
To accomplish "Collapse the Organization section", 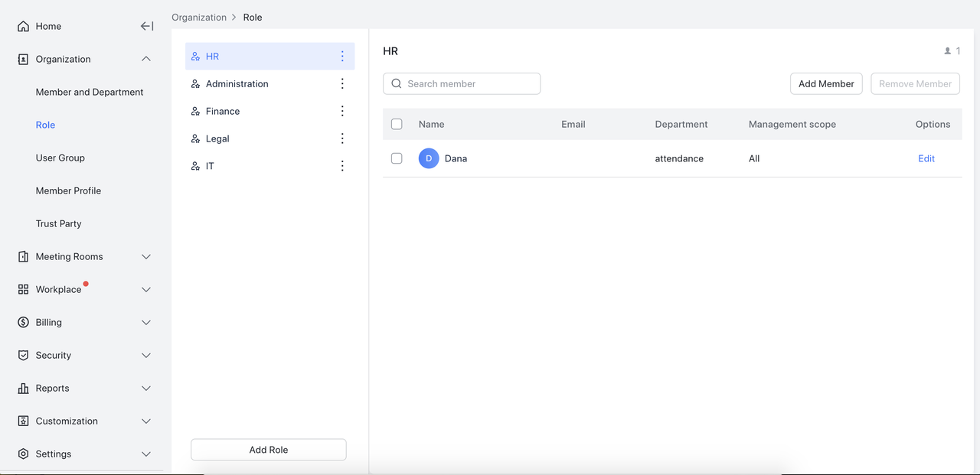I will (x=146, y=59).
